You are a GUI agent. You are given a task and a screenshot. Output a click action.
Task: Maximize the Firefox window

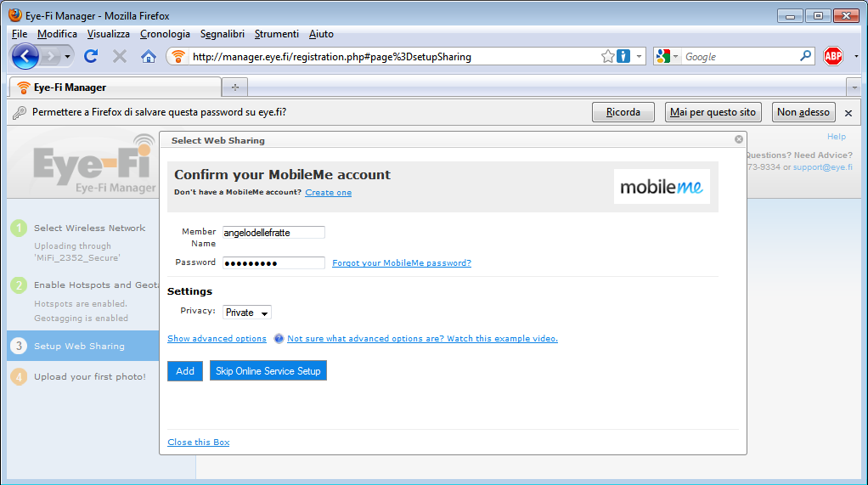point(818,16)
